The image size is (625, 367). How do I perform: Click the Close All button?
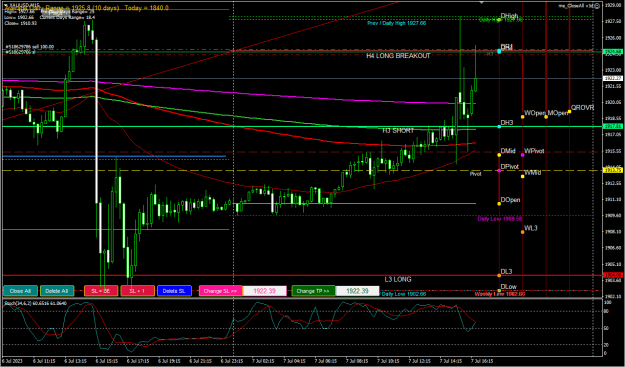20,291
